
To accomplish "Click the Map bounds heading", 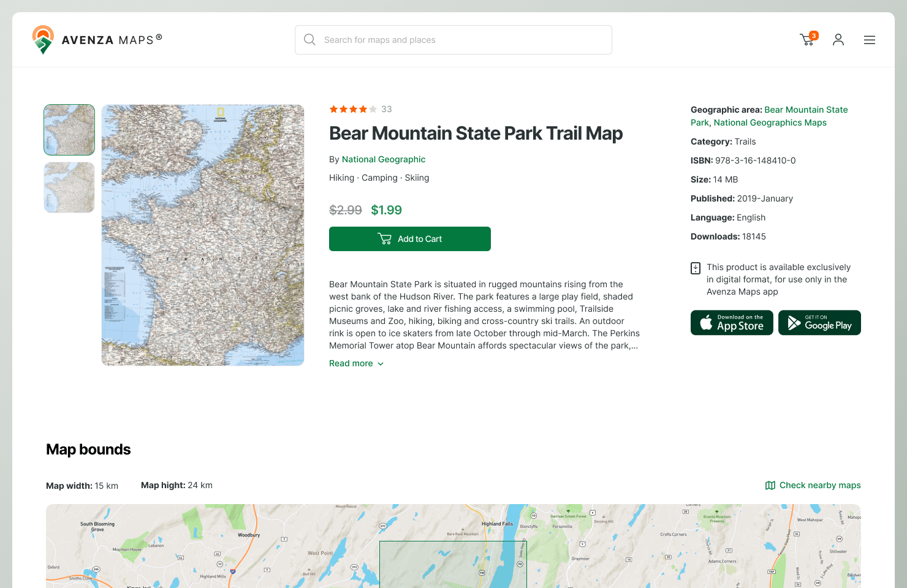I will (x=88, y=450).
